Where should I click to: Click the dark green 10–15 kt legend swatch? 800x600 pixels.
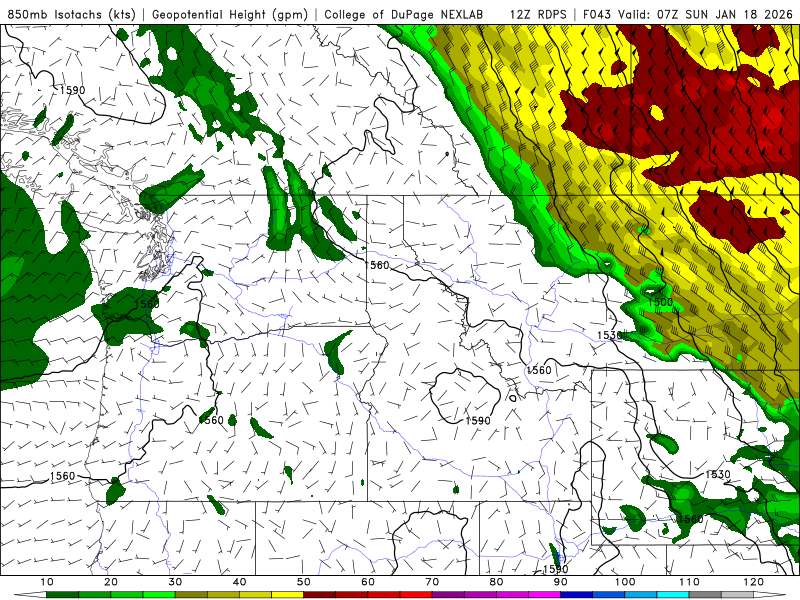(x=62, y=595)
